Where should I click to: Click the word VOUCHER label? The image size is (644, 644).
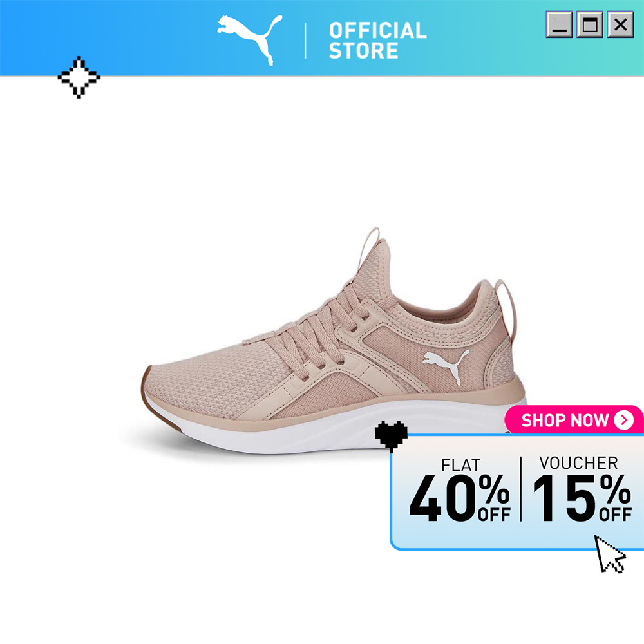578,463
